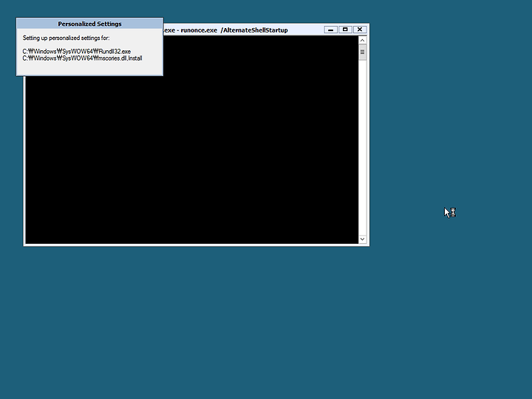
Task: Click 'Setting up personalized settings for:' text
Action: point(66,38)
